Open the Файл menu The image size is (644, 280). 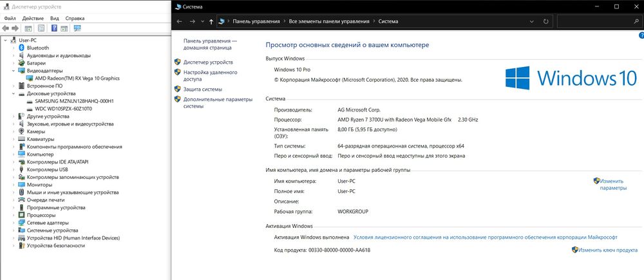10,18
